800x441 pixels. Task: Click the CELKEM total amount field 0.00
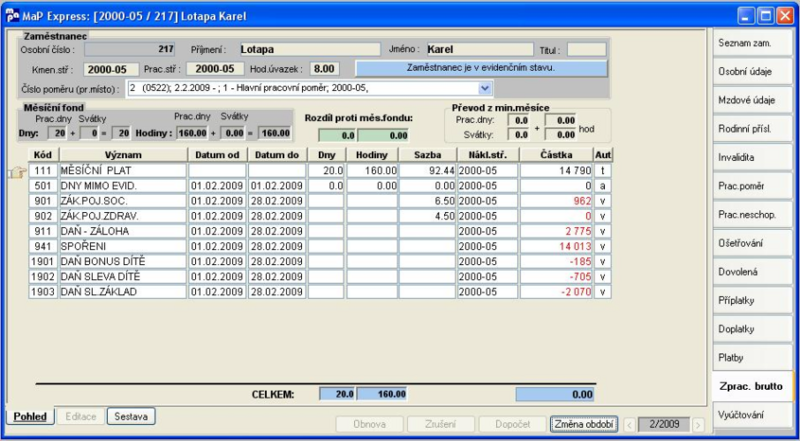click(555, 395)
